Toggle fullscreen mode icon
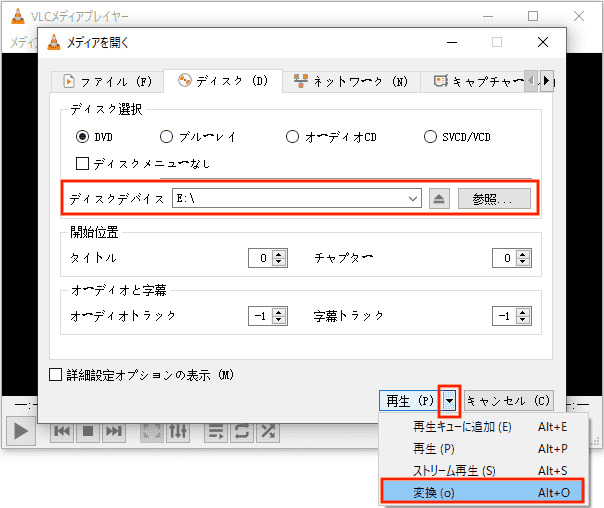 tap(152, 431)
